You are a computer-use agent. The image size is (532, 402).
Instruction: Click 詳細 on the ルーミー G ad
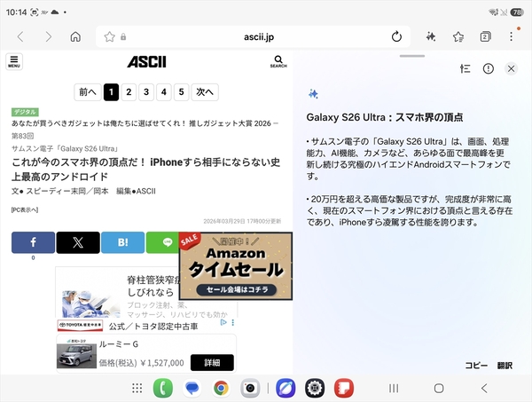tap(212, 363)
